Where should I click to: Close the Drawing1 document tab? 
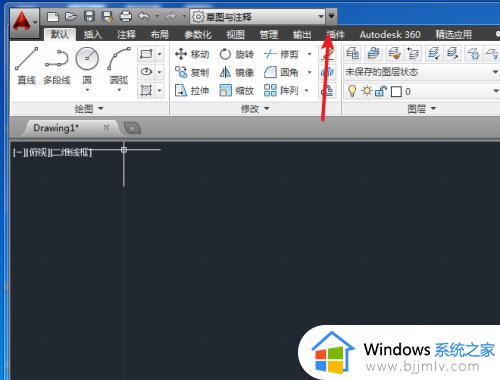pos(106,128)
